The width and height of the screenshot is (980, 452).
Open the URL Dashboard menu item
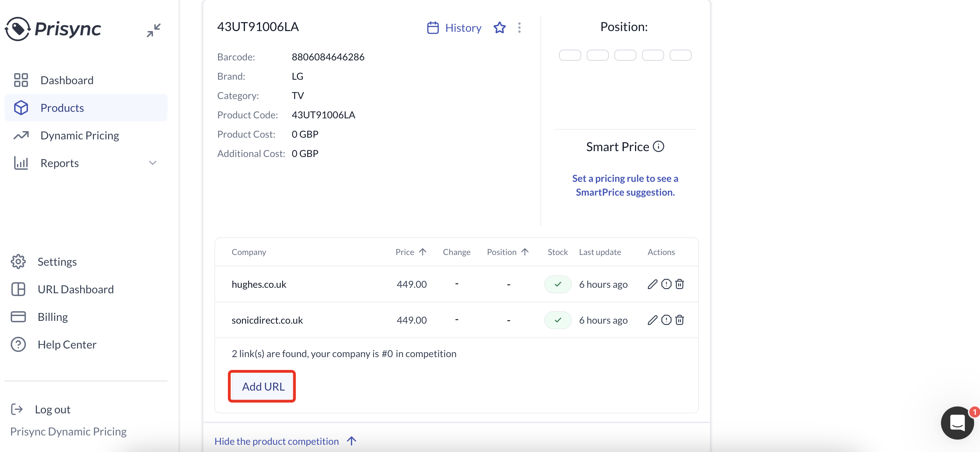click(75, 289)
